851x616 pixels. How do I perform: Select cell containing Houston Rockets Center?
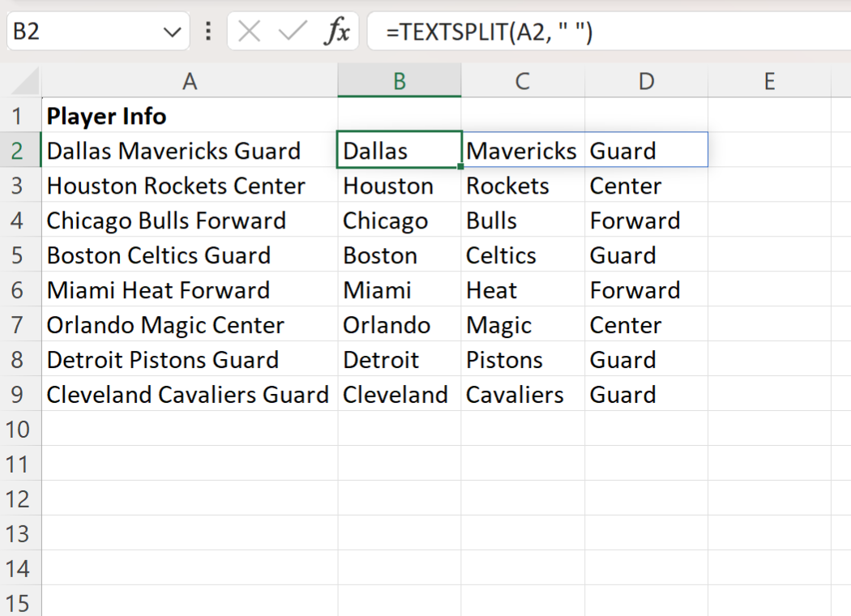point(189,186)
